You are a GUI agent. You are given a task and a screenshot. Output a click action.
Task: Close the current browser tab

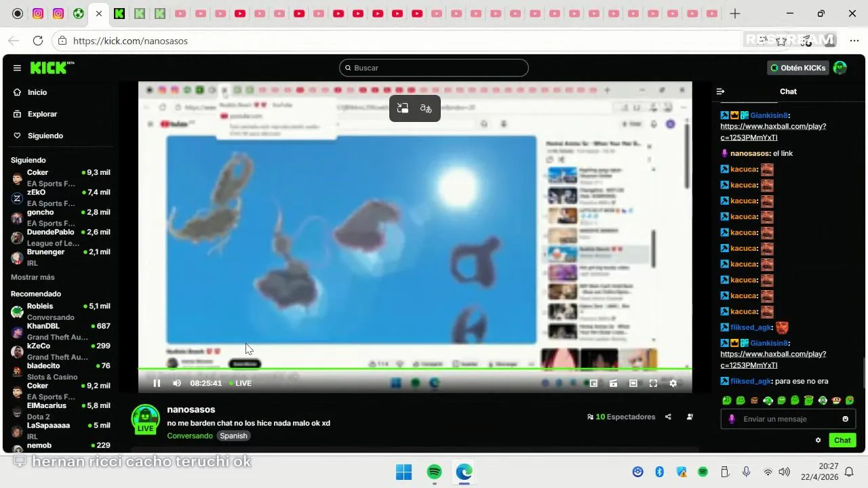pyautogui.click(x=99, y=14)
